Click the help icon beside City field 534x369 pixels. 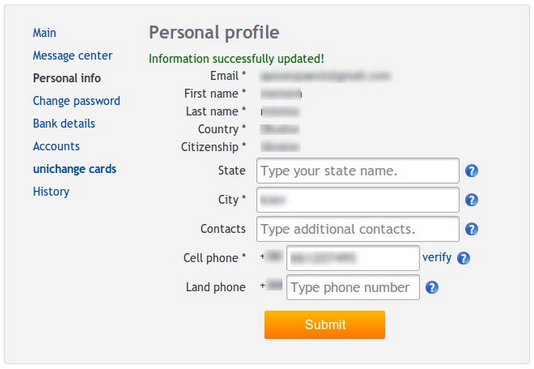click(x=472, y=200)
